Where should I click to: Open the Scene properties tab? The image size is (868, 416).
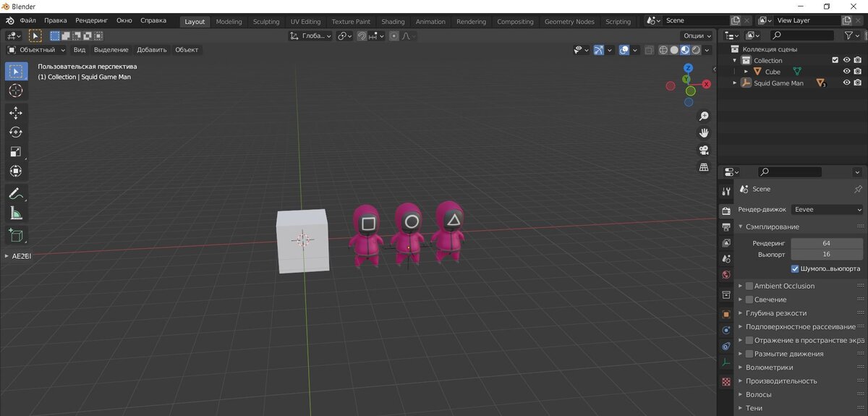tap(726, 258)
